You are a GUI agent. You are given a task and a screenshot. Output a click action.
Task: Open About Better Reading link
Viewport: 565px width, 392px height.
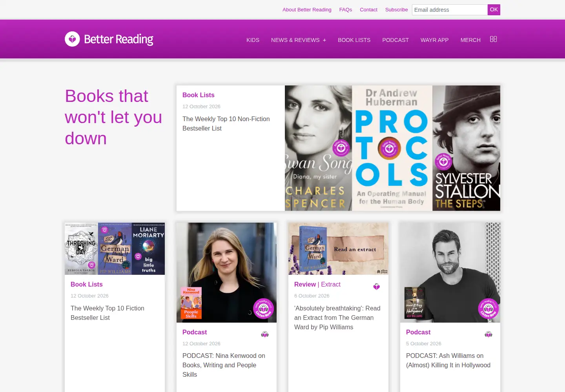coord(307,10)
